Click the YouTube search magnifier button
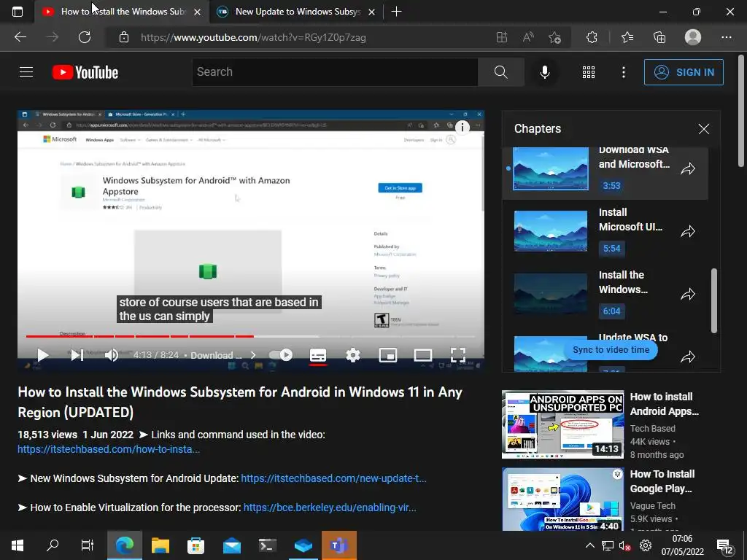 500,72
